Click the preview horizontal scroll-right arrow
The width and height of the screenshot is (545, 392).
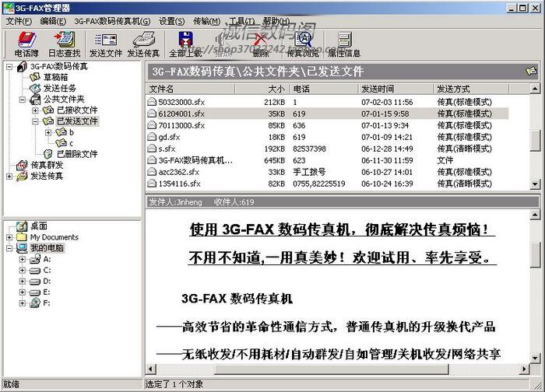coord(524,369)
